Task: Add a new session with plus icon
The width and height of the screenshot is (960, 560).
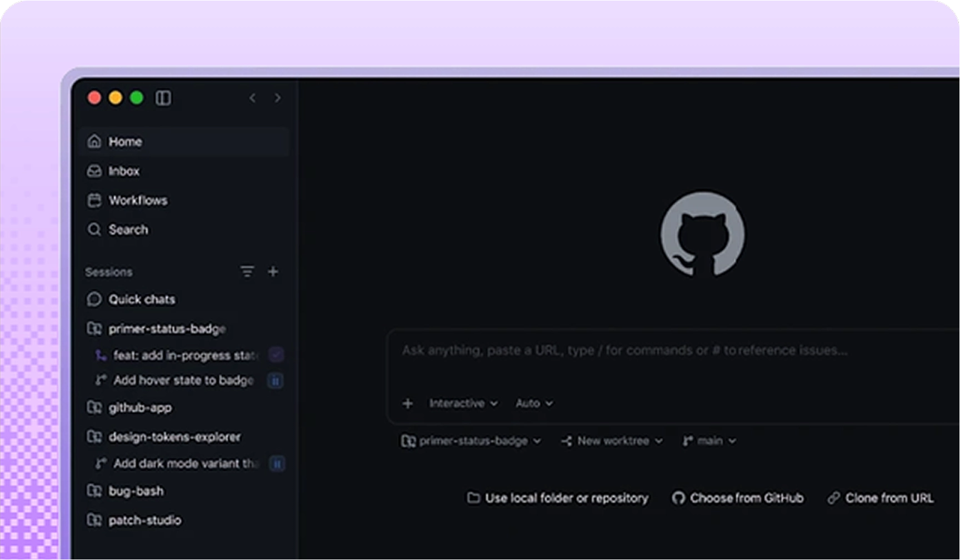Action: 273,272
